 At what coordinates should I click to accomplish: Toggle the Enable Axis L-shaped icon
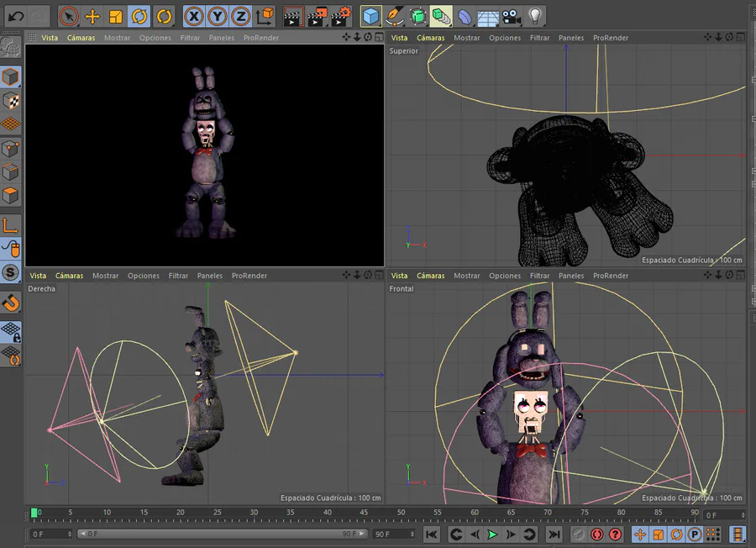(10, 225)
